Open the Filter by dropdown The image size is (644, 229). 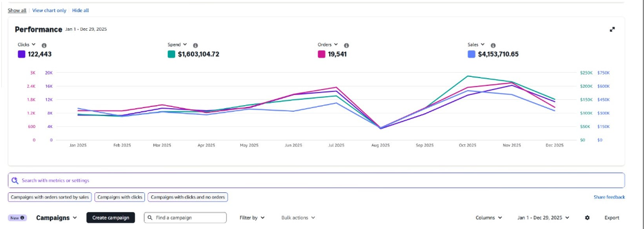(x=252, y=218)
